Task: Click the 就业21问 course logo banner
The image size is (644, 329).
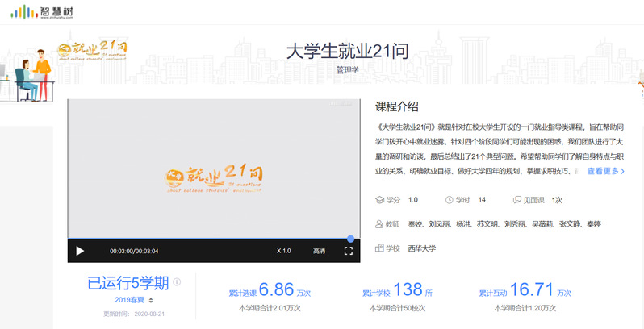Action: 93,51
